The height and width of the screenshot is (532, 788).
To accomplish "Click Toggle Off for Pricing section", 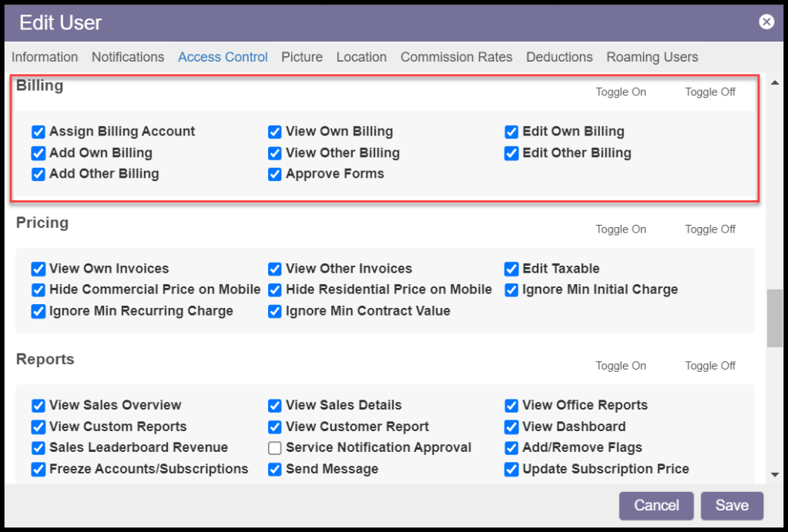I will click(710, 229).
